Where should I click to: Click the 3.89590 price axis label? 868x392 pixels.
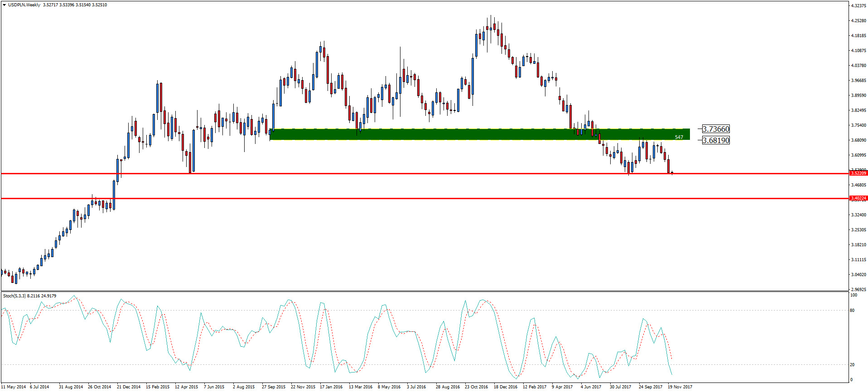tap(858, 96)
